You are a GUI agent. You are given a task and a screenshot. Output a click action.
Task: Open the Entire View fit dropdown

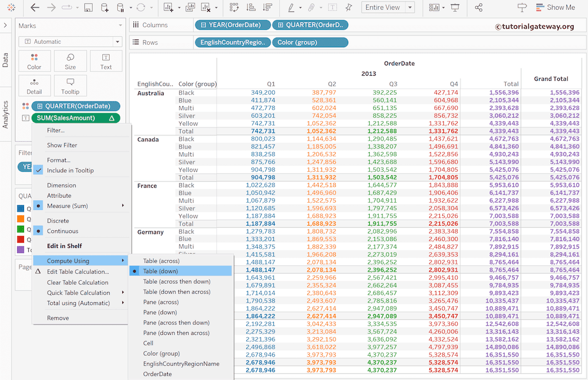pyautogui.click(x=388, y=7)
